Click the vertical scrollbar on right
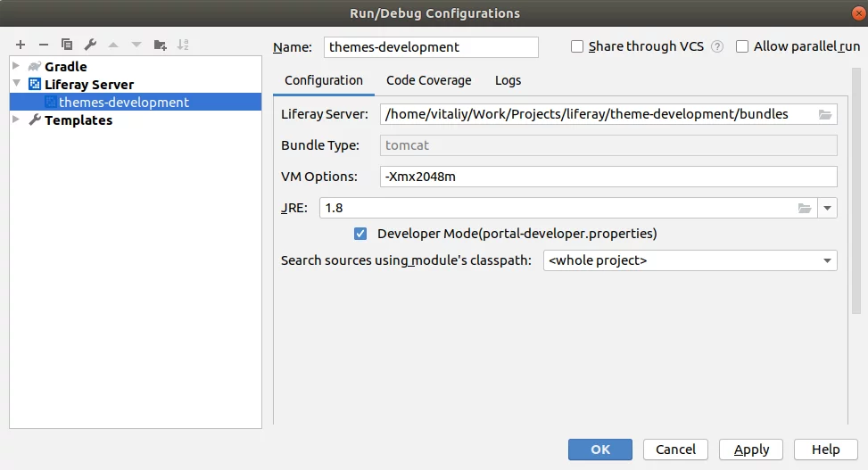Screen dimensions: 868x470 click(856, 191)
